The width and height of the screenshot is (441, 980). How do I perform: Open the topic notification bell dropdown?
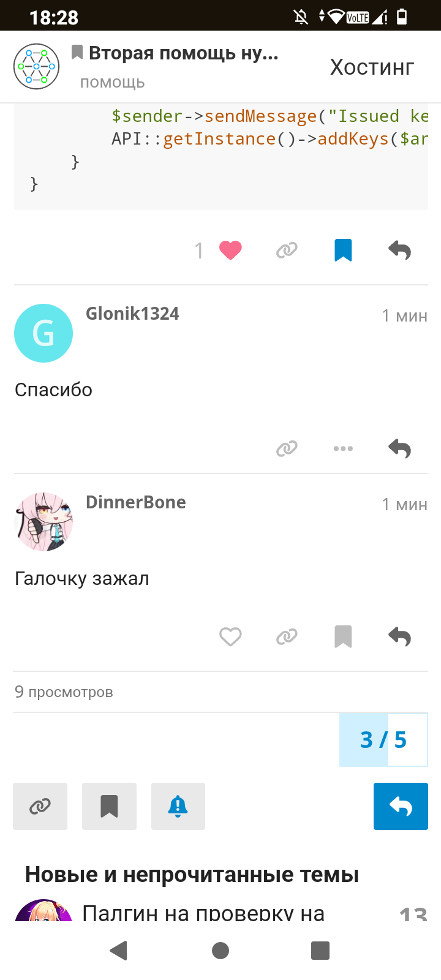click(x=178, y=806)
